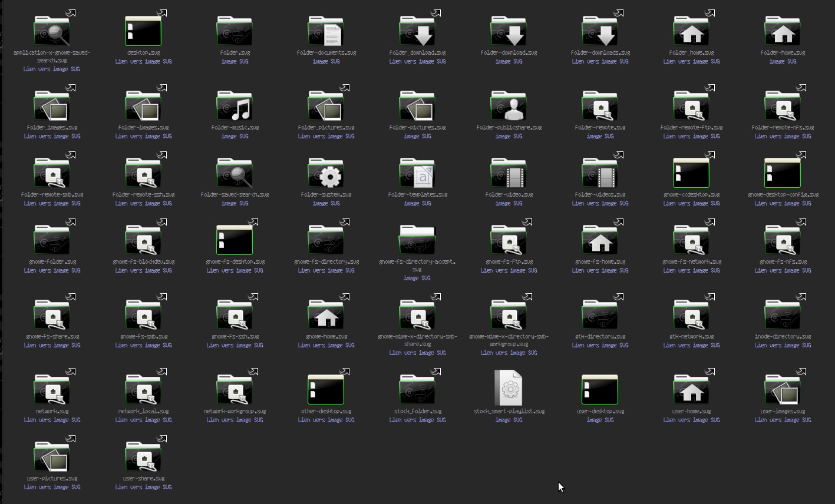Click the folder.svg file icon

pyautogui.click(x=235, y=31)
